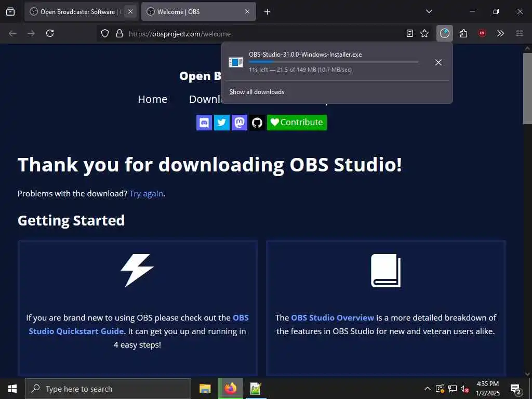The image size is (532, 399).
Task: Click the Try again download link
Action: tap(146, 194)
